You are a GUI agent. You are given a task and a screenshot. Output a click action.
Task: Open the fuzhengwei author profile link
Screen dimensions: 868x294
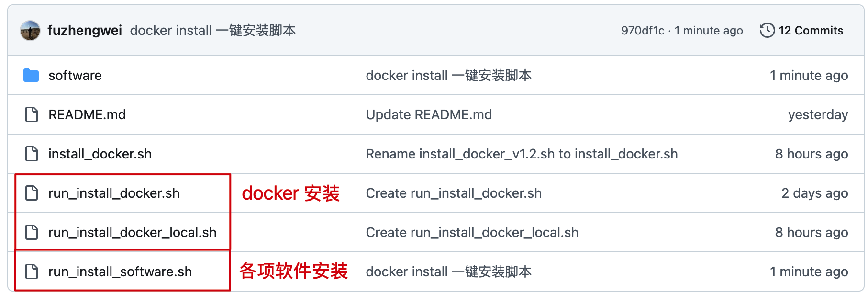[x=85, y=31]
